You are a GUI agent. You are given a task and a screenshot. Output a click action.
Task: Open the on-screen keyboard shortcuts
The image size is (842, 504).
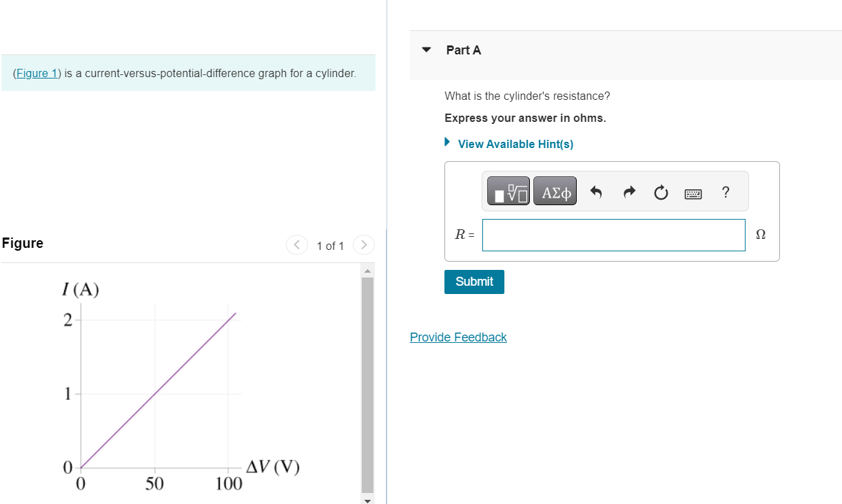(693, 193)
